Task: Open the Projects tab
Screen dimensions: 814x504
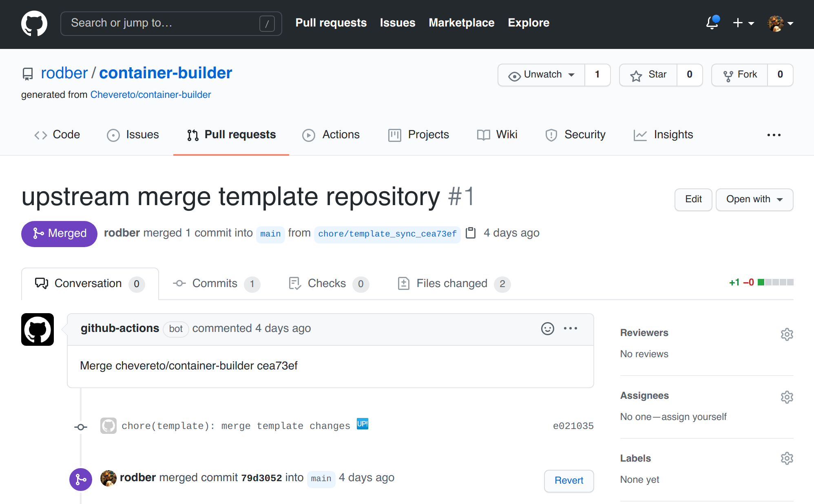Action: 418,135
